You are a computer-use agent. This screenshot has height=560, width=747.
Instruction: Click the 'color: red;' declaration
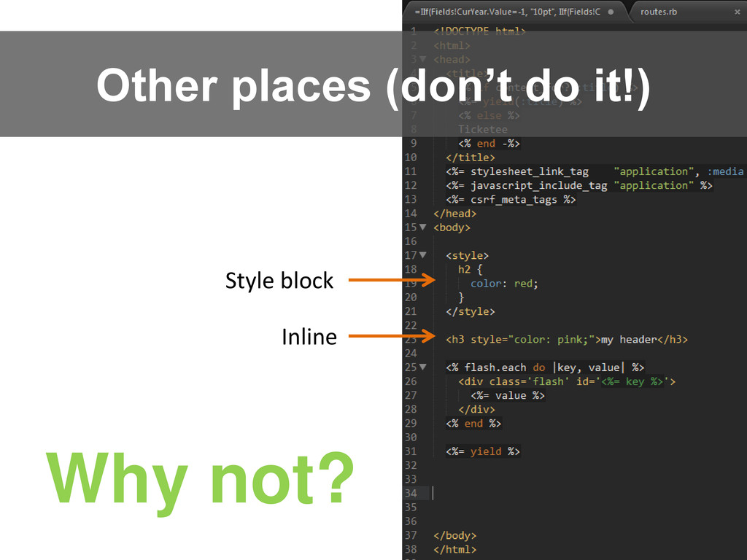[504, 284]
